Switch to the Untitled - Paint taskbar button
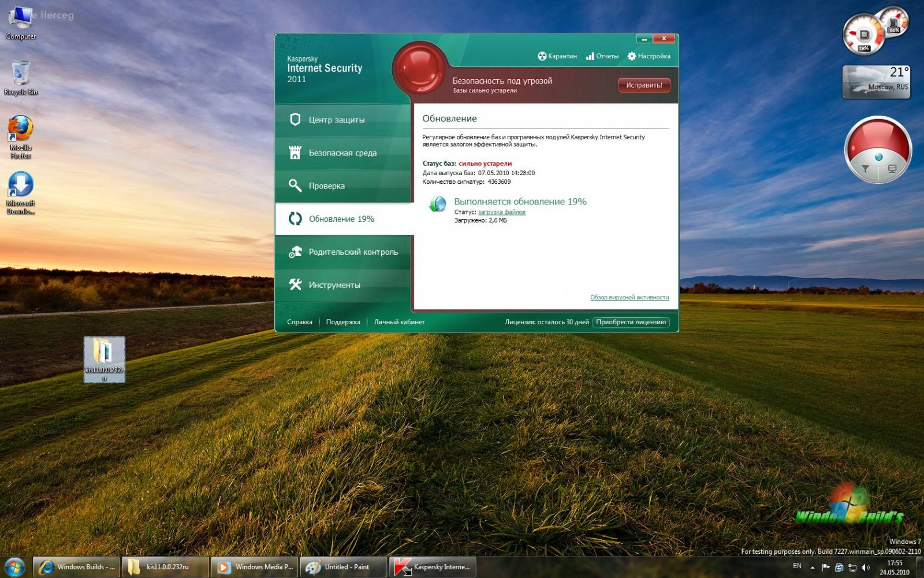The image size is (924, 578). 344,567
